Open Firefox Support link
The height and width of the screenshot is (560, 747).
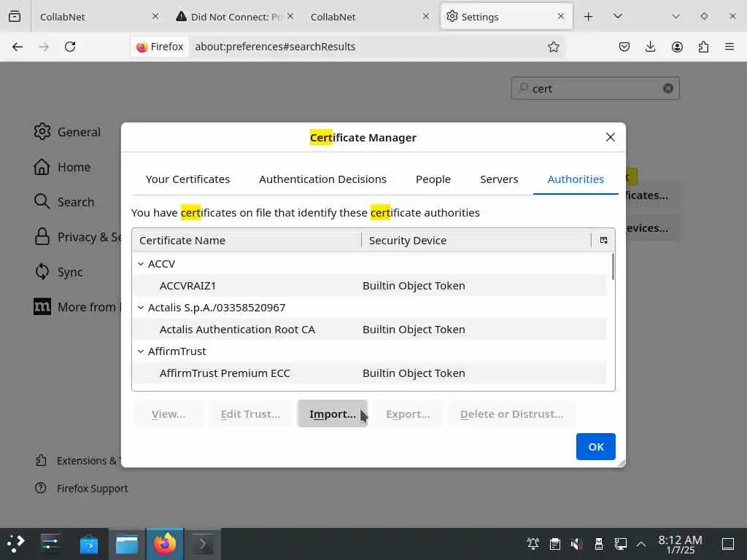coord(82,488)
